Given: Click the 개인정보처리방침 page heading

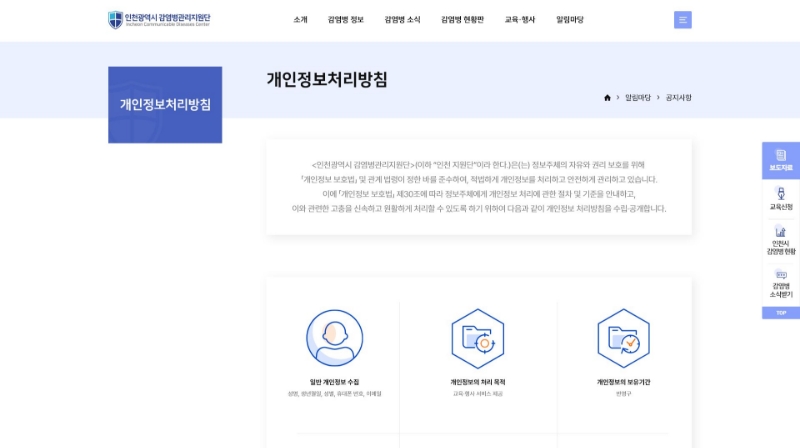Looking at the screenshot, I should click(327, 80).
